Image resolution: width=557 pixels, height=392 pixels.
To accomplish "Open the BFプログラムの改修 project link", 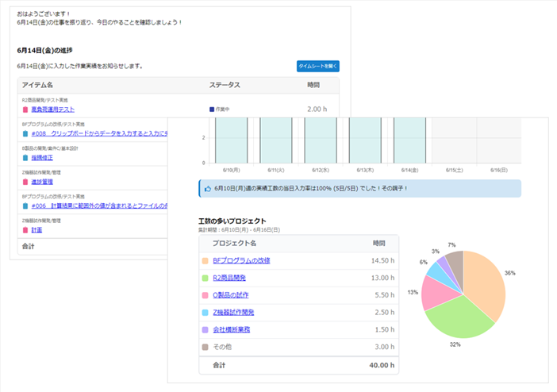I will [x=241, y=260].
